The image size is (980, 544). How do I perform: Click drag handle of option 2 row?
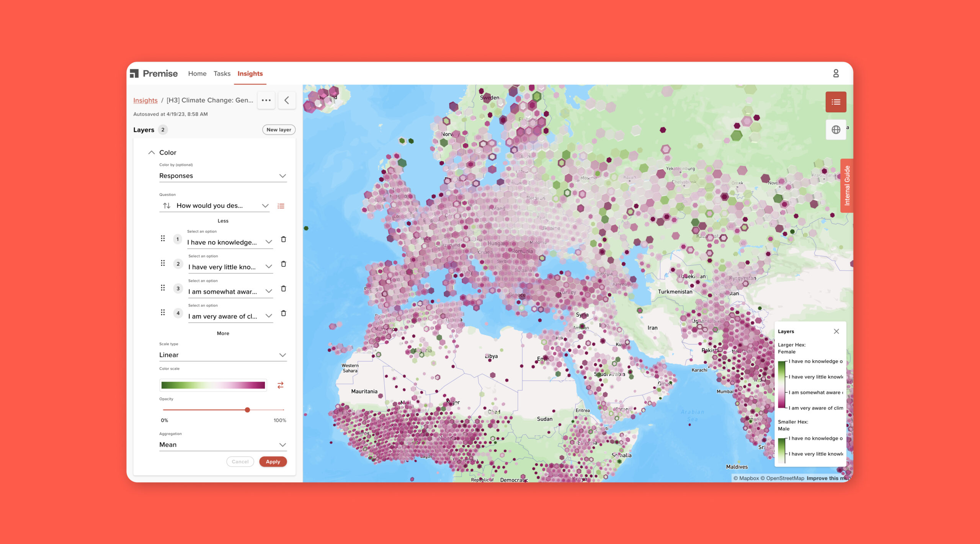[163, 263]
